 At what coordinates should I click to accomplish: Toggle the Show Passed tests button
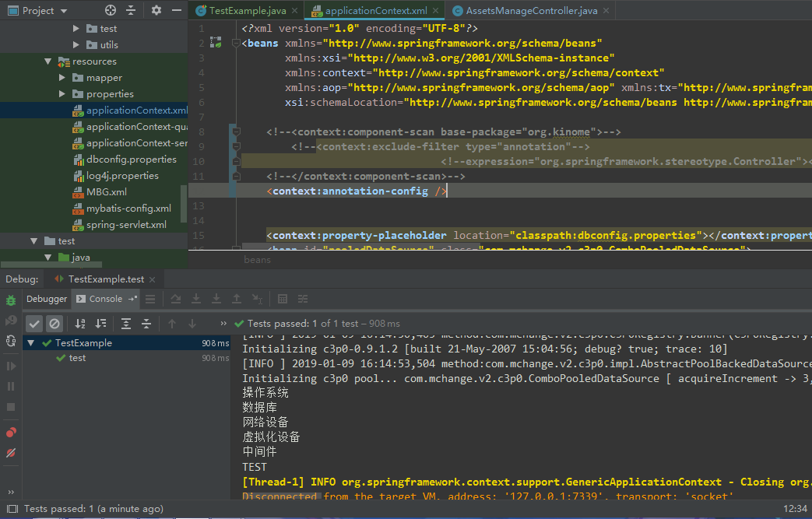pyautogui.click(x=34, y=324)
